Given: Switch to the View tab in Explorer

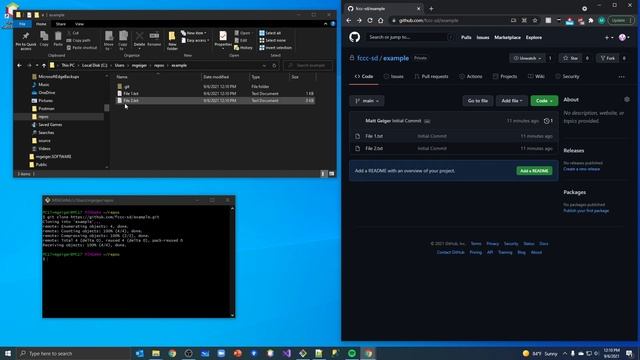Looking at the screenshot, I should pos(79,24).
